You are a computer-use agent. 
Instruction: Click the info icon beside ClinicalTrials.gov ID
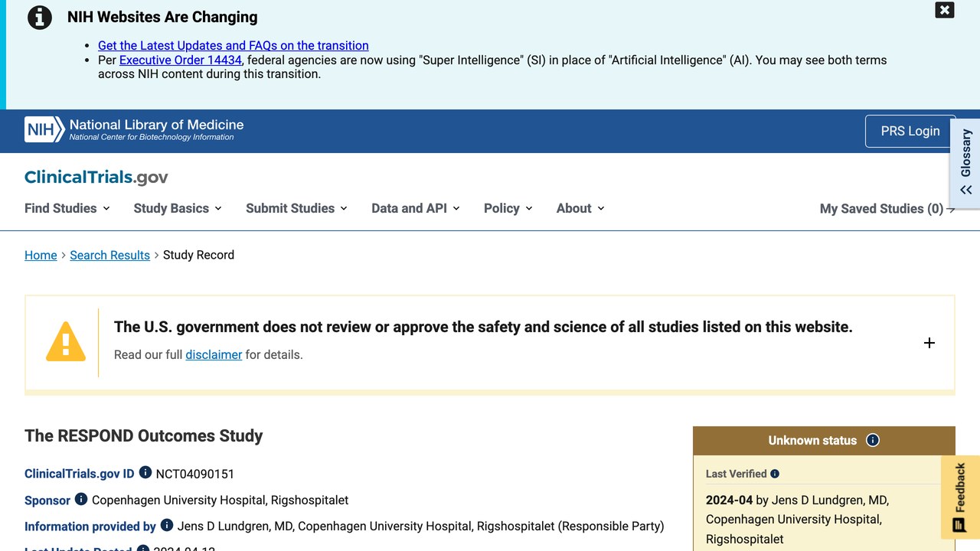pyautogui.click(x=145, y=473)
